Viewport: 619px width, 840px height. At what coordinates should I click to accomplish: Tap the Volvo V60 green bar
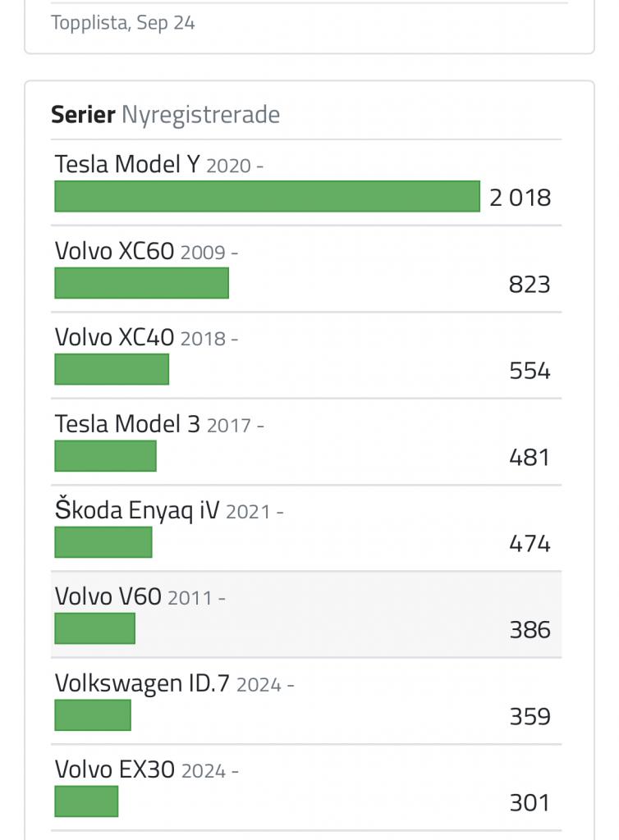click(94, 628)
